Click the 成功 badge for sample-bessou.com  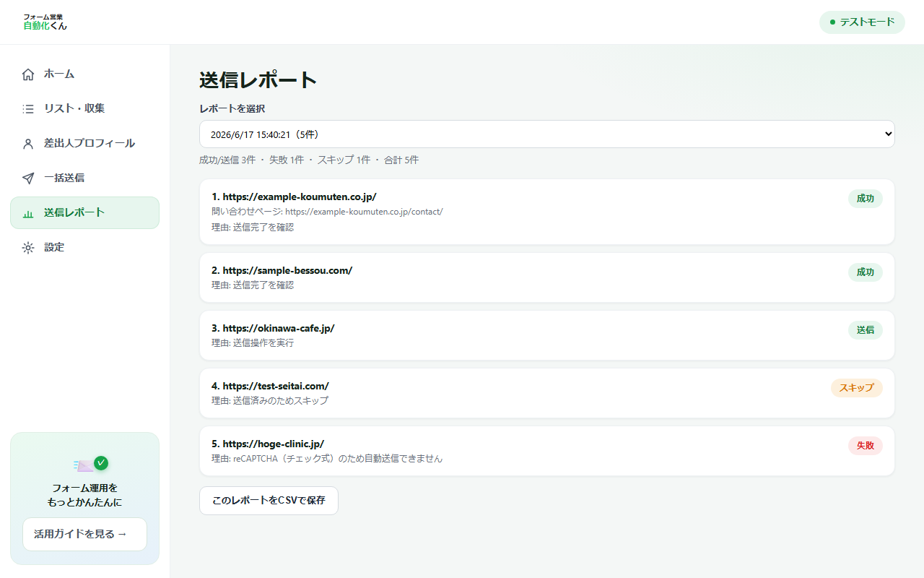click(866, 272)
